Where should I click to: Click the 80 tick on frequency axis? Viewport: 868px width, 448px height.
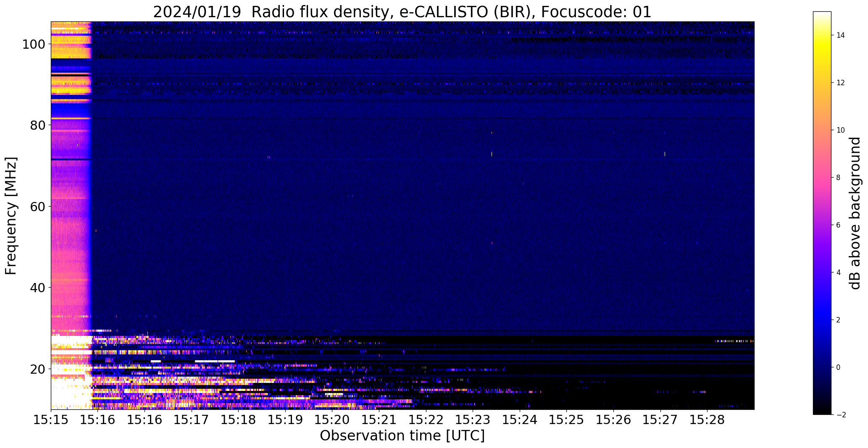(x=38, y=125)
